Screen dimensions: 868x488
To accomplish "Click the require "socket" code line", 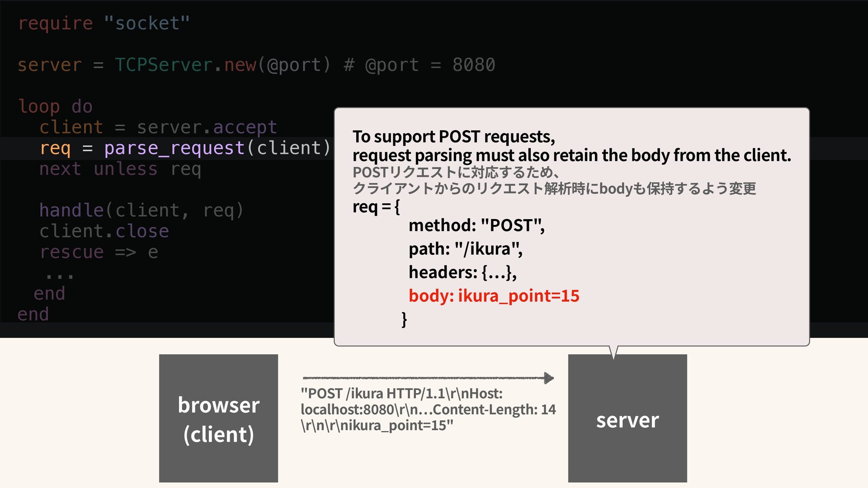I will point(104,23).
